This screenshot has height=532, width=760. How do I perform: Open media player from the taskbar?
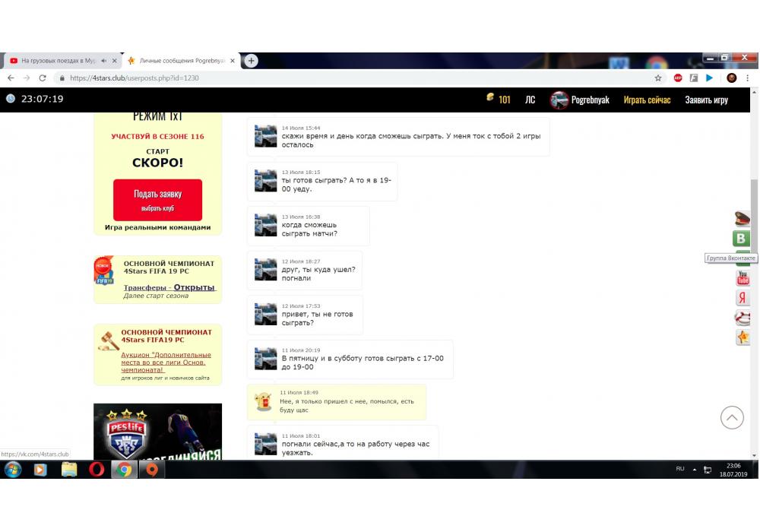pyautogui.click(x=40, y=470)
